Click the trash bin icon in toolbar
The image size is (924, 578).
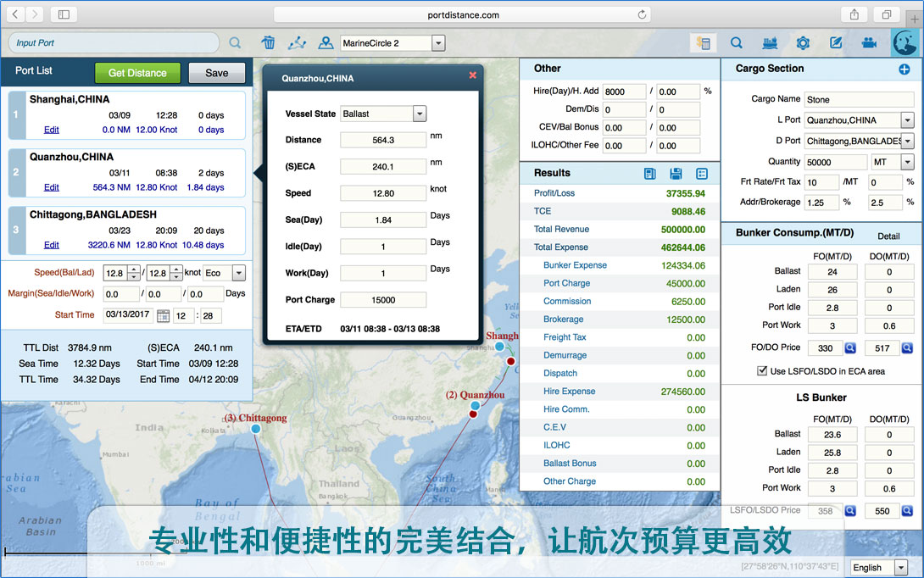point(268,42)
